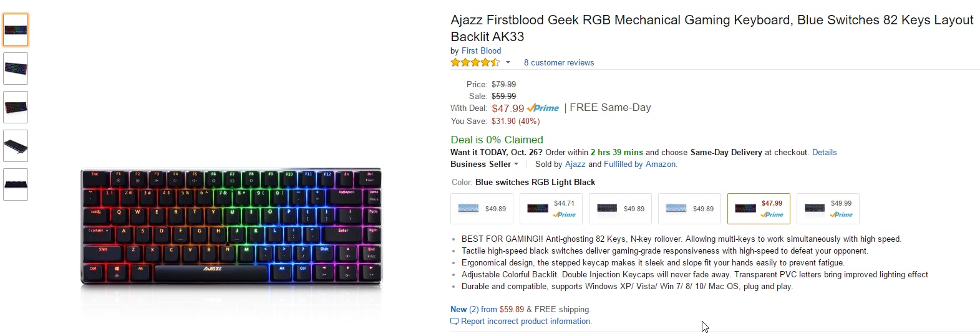
Task: Click the star rating icon
Action: pyautogui.click(x=475, y=62)
